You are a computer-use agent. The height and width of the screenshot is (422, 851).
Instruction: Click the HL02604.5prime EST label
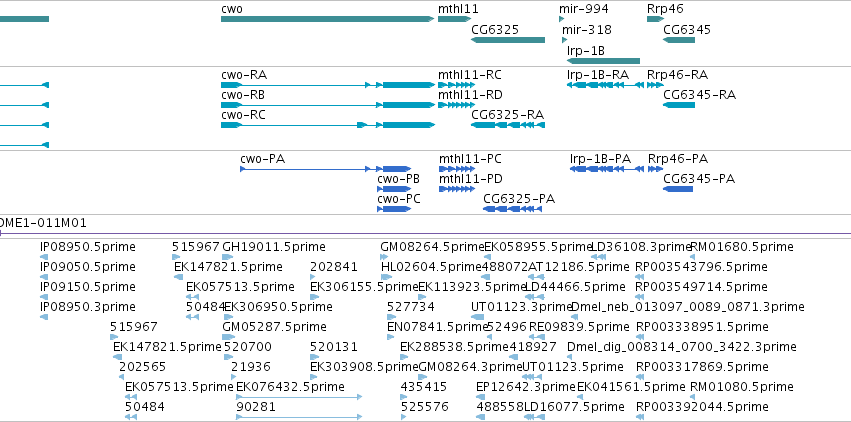coord(431,267)
